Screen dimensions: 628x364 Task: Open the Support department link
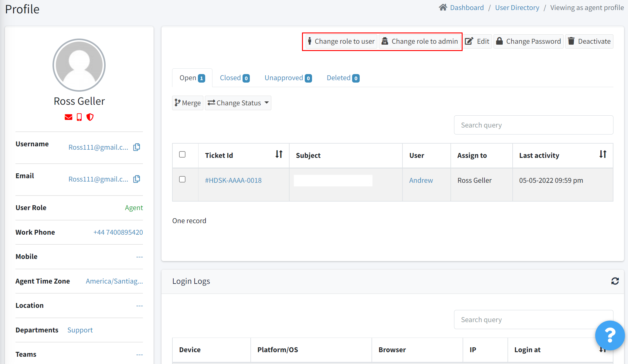80,330
